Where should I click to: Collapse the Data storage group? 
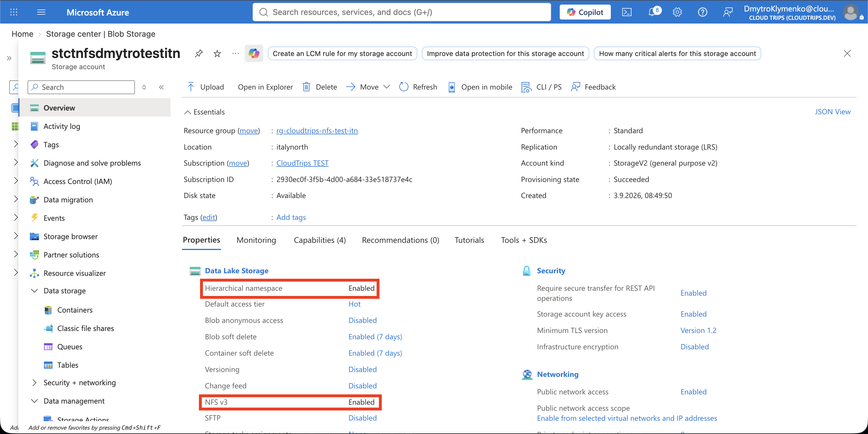click(34, 290)
